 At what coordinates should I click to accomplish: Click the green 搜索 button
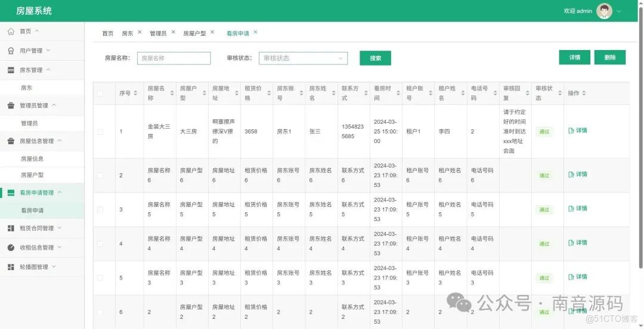pyautogui.click(x=376, y=58)
